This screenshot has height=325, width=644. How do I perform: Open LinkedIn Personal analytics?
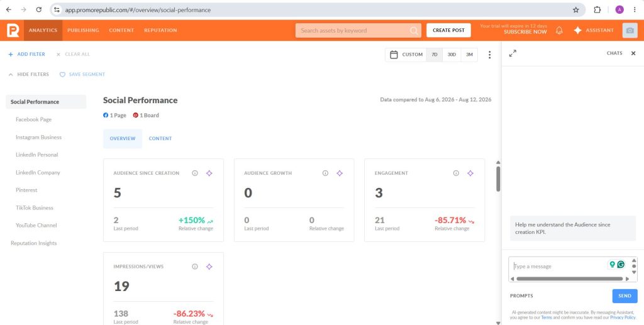click(37, 155)
